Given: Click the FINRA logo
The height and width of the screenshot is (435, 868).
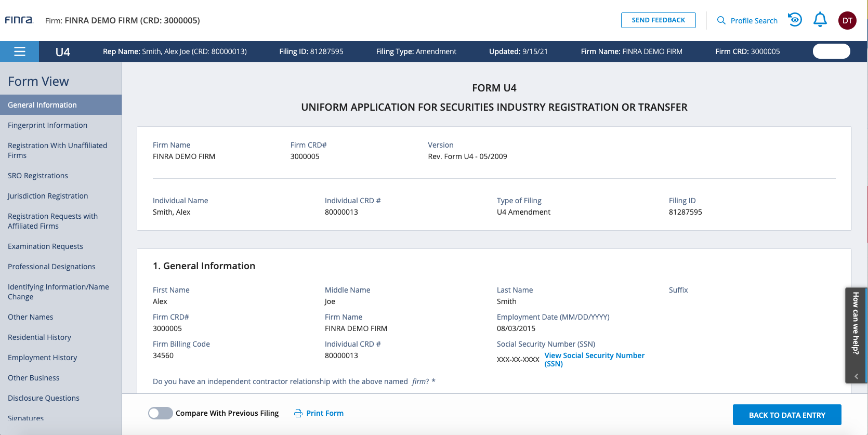Looking at the screenshot, I should 19,20.
